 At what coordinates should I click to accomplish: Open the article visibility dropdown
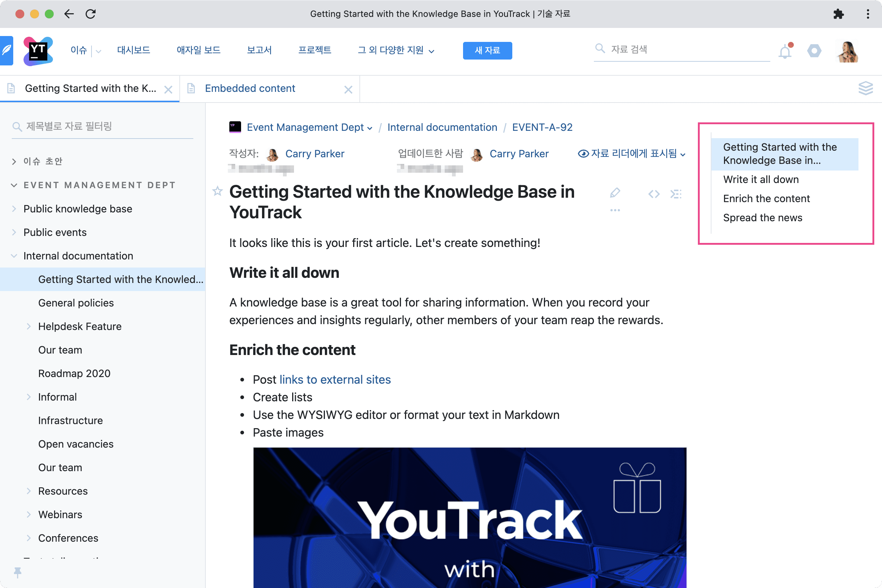631,154
